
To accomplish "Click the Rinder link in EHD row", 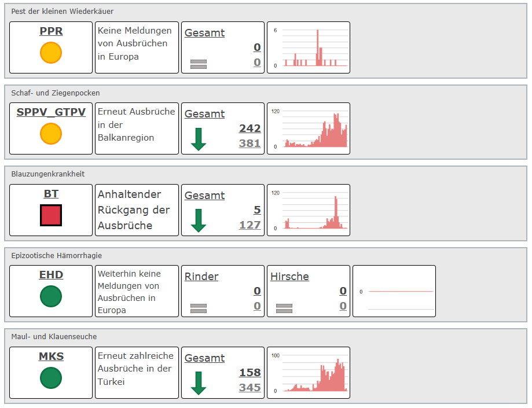I will (x=201, y=277).
